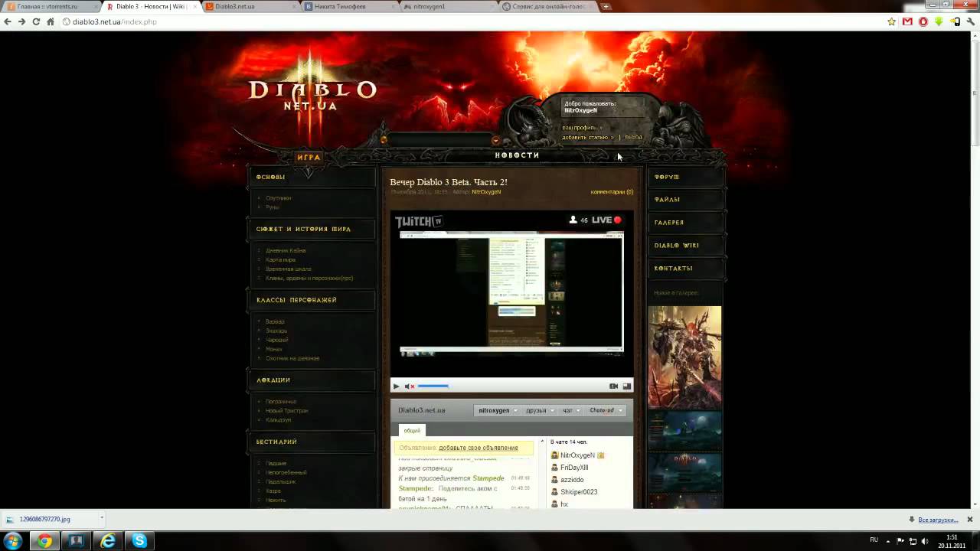980x551 pixels.
Task: Open the Gmail extension icon
Action: [x=907, y=21]
